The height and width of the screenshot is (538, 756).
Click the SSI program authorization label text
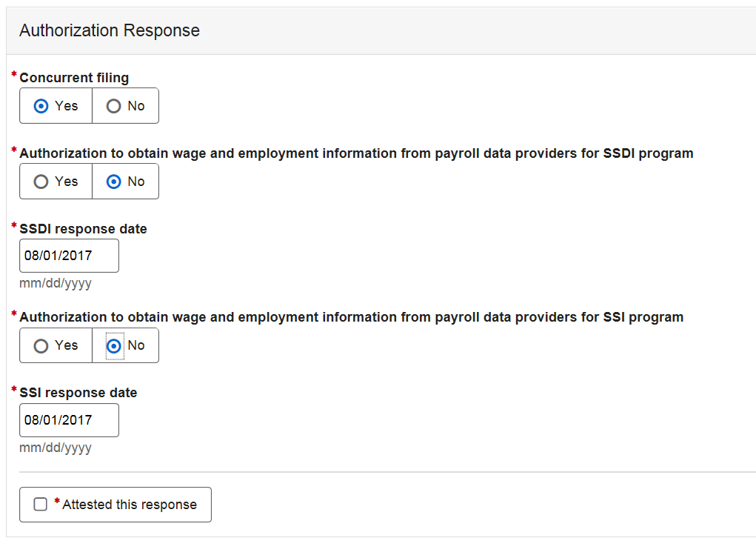(351, 317)
